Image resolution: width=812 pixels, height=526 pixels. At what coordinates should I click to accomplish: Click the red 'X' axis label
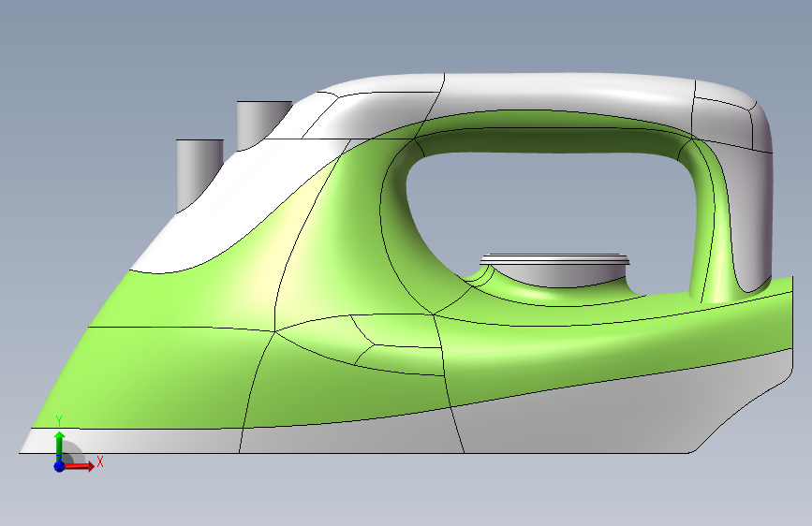click(x=100, y=461)
